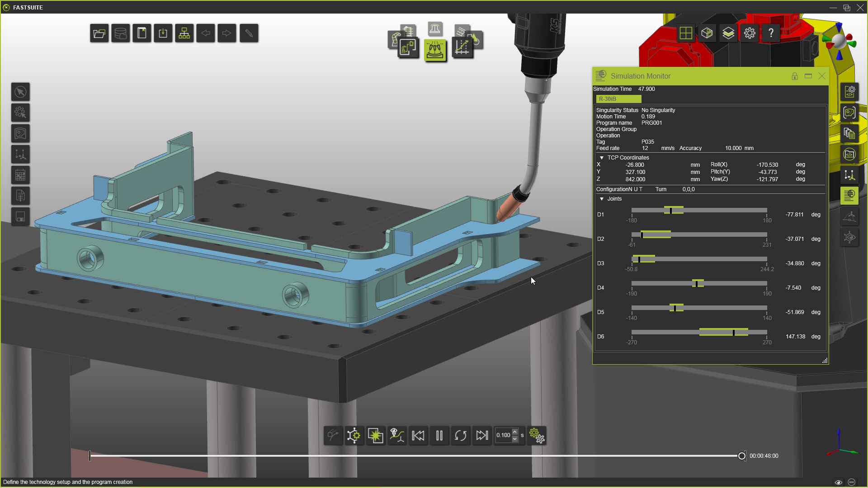The height and width of the screenshot is (488, 868).
Task: Click the copy program icon on right sidebar
Action: [849, 133]
